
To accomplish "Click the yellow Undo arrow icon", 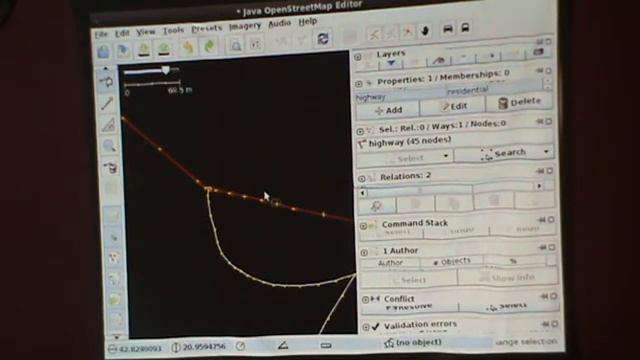I will coord(188,47).
